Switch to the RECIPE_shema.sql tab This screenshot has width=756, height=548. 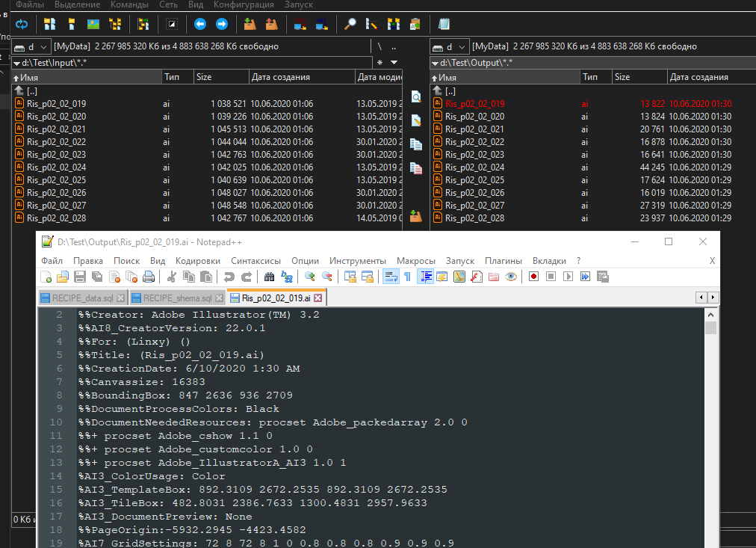(177, 298)
